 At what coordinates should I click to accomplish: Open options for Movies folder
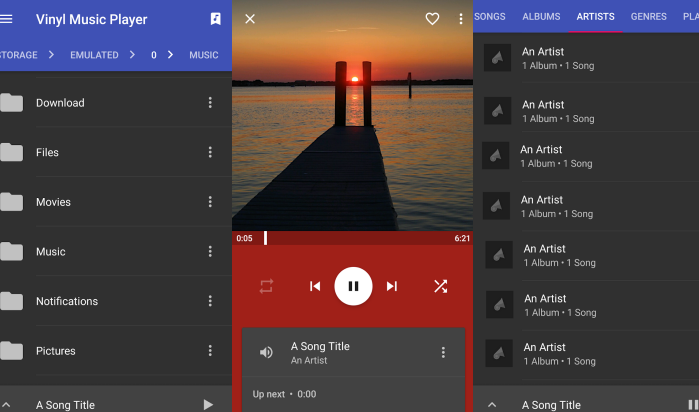pyautogui.click(x=210, y=202)
